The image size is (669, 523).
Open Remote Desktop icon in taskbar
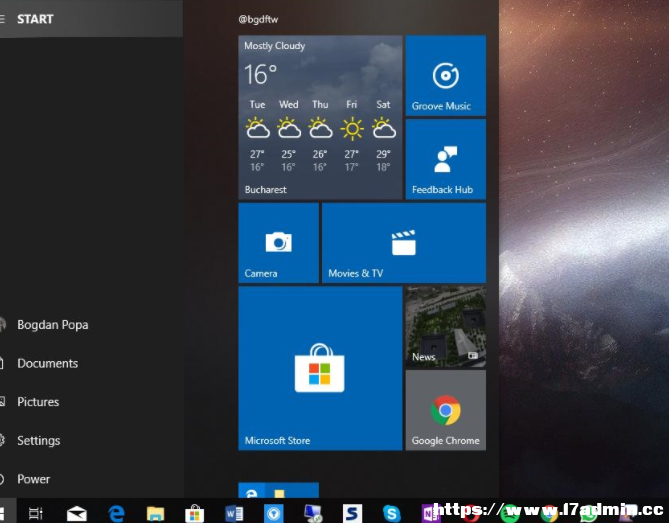(x=313, y=514)
